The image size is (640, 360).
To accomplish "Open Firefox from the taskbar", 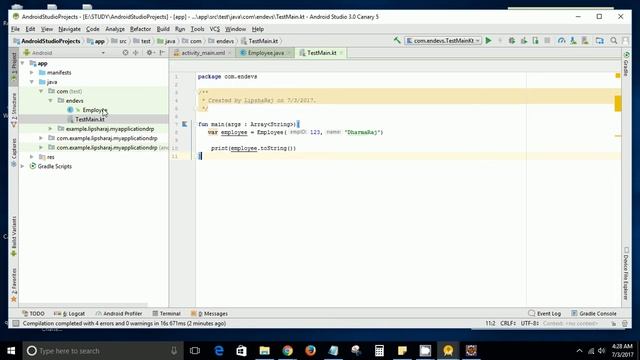I will pos(310,351).
